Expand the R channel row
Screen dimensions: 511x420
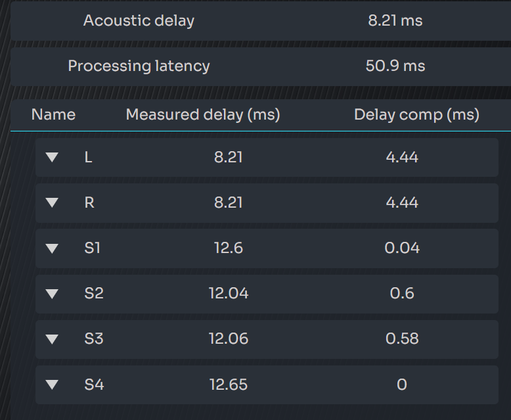pos(53,203)
